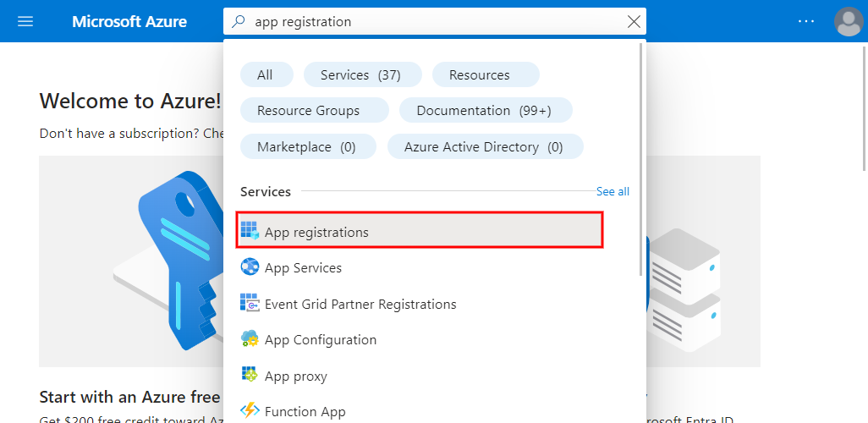Click the App registrations icon
The image size is (868, 423).
pyautogui.click(x=250, y=230)
